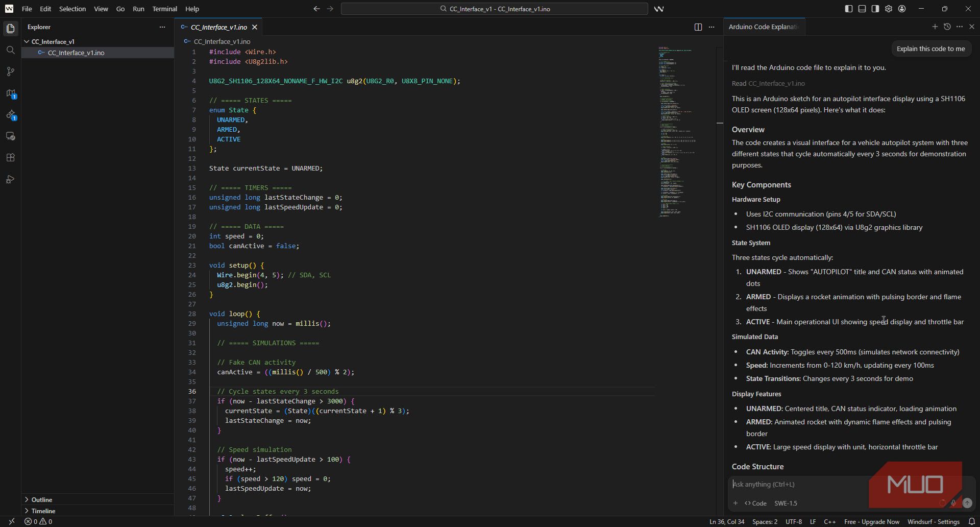Open the Remote Explorer monitor icon
Viewport: 980px width, 527px height.
[x=10, y=136]
